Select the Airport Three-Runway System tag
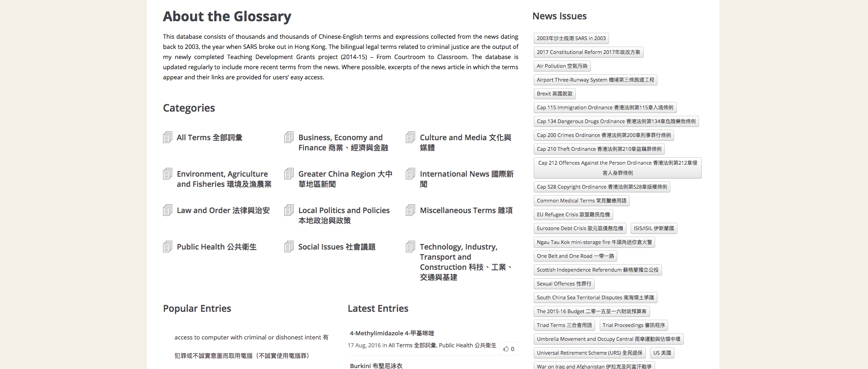The width and height of the screenshot is (868, 369). click(595, 80)
